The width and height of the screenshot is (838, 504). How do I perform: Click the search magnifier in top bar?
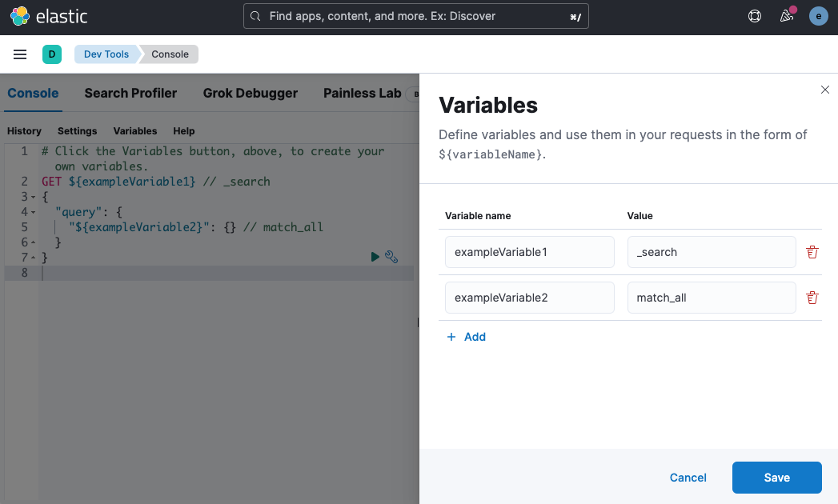pyautogui.click(x=255, y=15)
